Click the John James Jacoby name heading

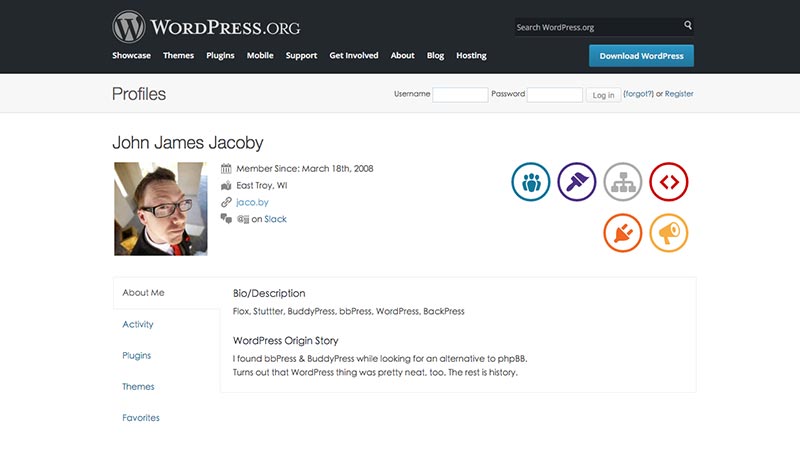[188, 143]
